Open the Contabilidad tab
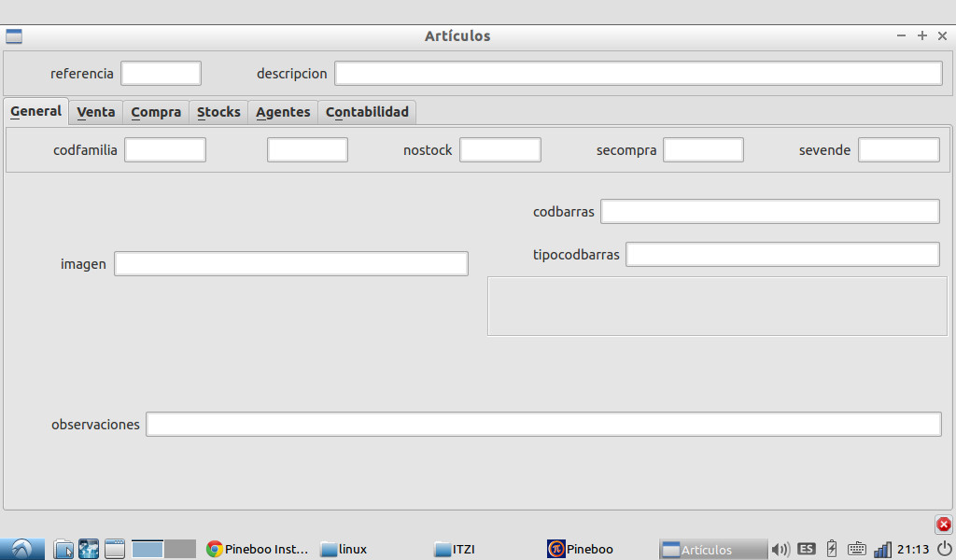 [367, 112]
